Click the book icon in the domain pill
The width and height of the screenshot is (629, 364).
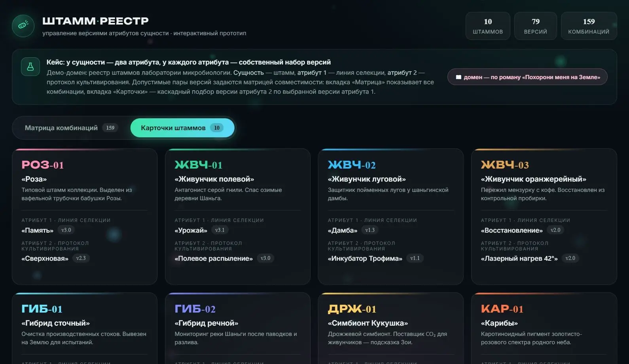click(458, 77)
